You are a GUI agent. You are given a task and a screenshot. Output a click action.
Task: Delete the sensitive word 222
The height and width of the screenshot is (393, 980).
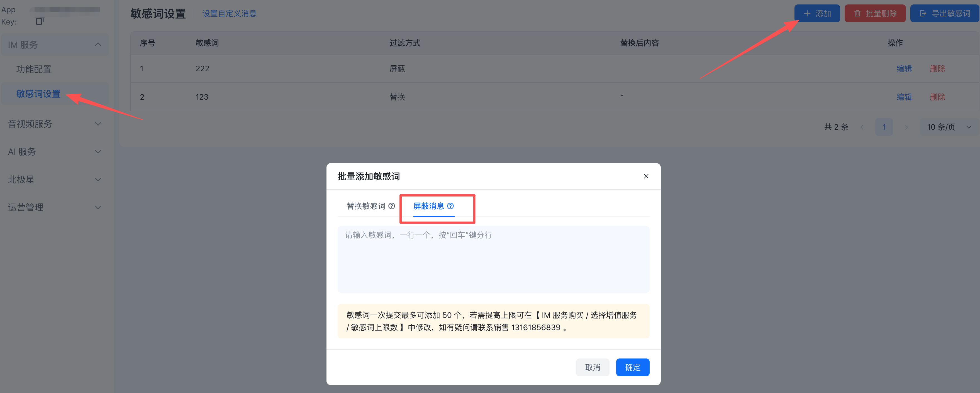(x=937, y=68)
